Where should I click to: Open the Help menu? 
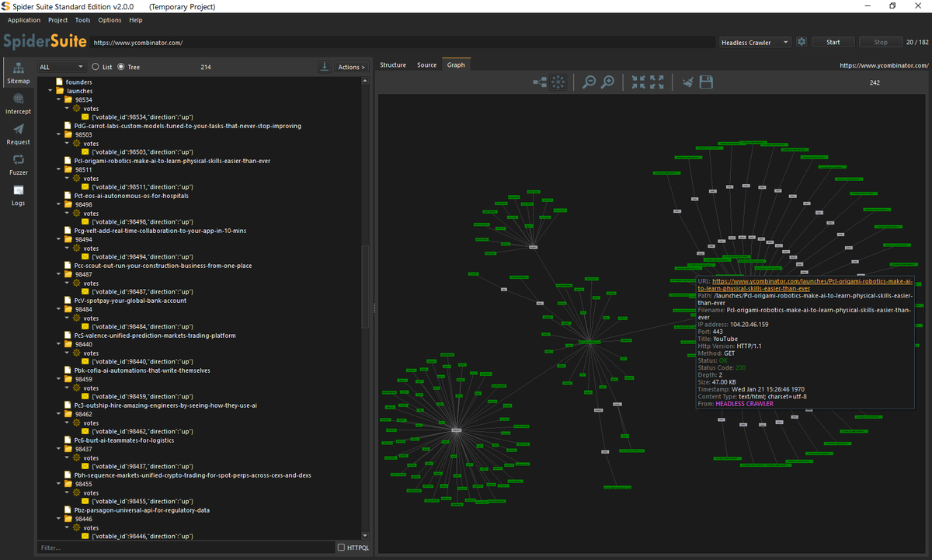click(136, 20)
